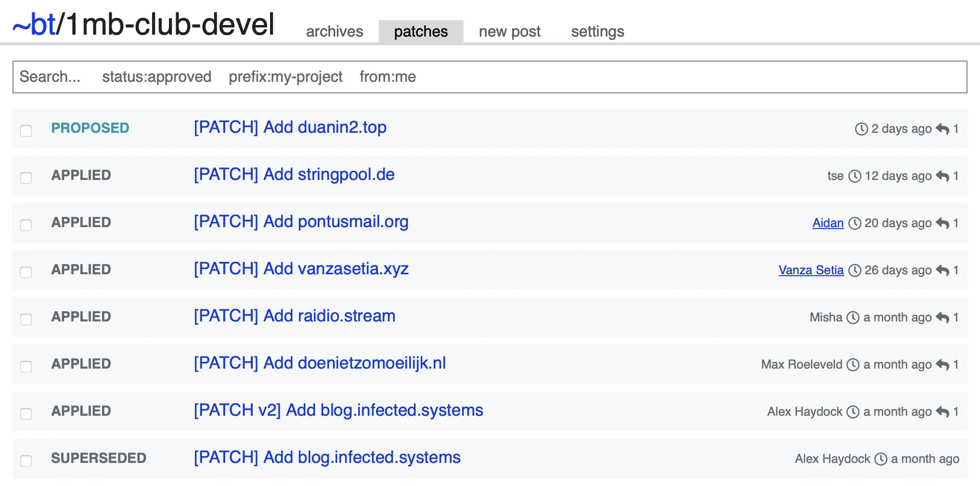The image size is (980, 486).
Task: Click the clock icon next to Alex Haydock's applied patch
Action: click(853, 411)
